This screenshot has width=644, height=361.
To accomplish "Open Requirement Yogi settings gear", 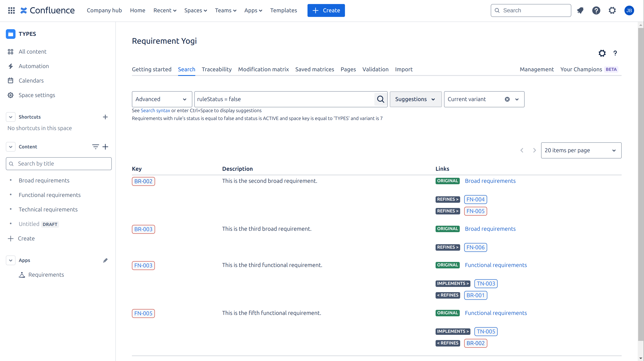I will click(602, 53).
